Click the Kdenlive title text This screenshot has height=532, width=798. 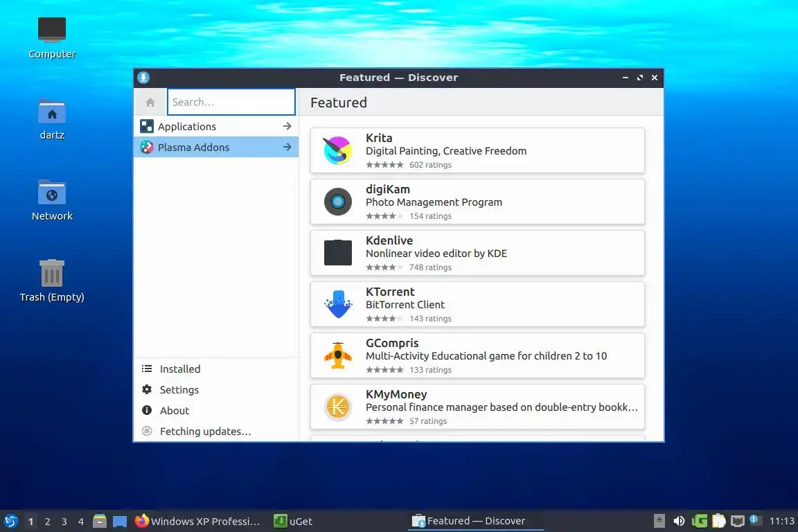[x=389, y=240]
